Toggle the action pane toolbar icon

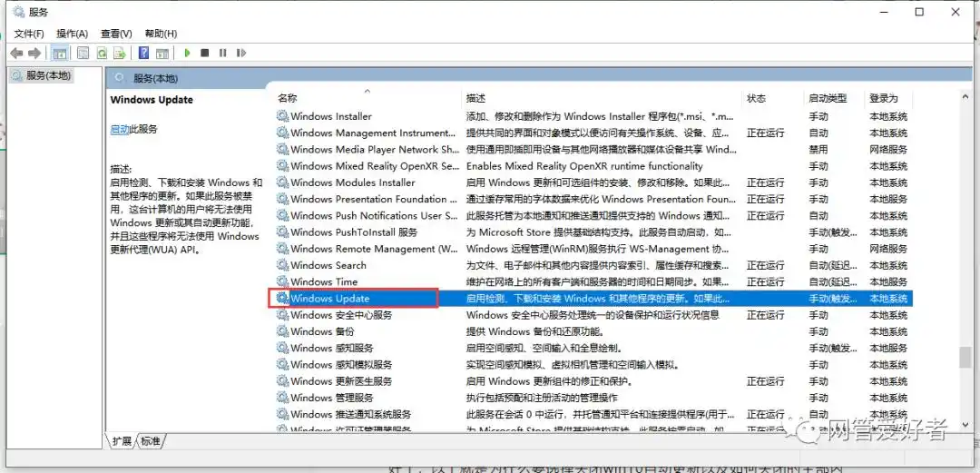(162, 54)
